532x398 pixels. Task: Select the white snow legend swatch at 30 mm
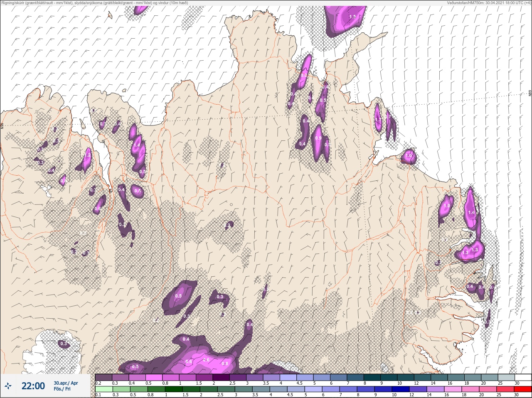523,377
